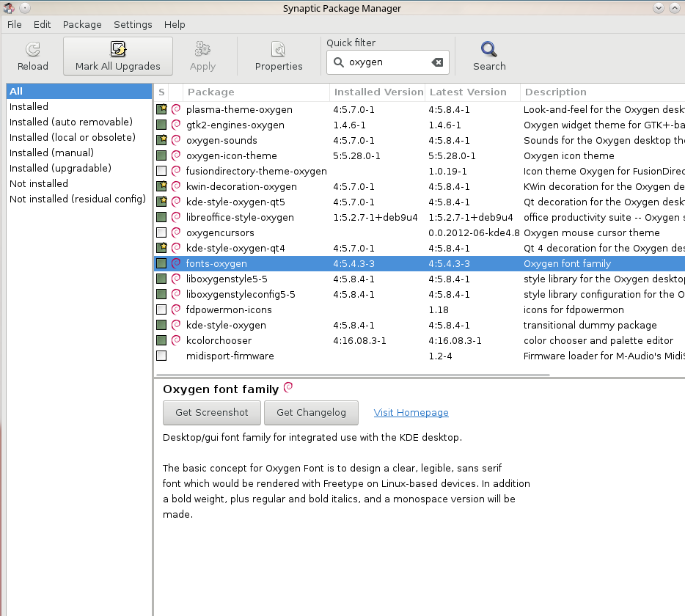
Task: Click the horizontal scrollbar of the package list
Action: click(352, 374)
